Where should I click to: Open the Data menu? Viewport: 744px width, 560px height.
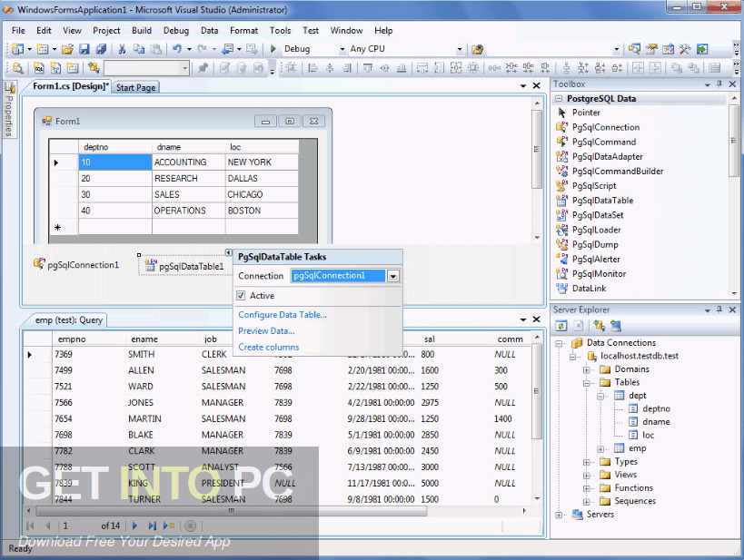tap(209, 30)
